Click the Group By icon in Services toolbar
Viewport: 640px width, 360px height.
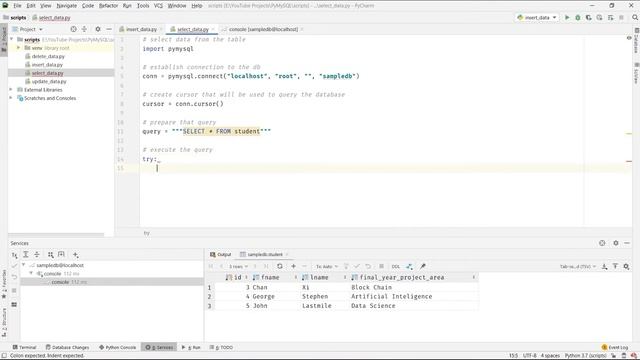tap(51, 255)
